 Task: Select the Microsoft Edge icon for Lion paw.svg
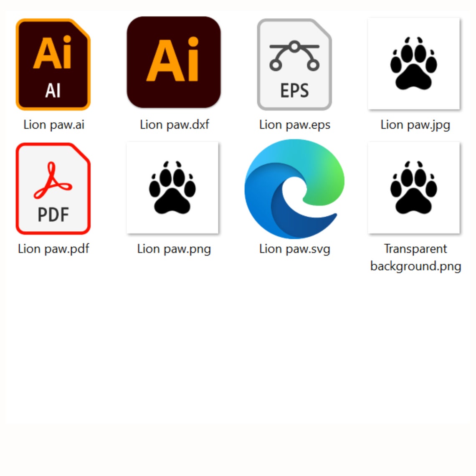point(294,189)
